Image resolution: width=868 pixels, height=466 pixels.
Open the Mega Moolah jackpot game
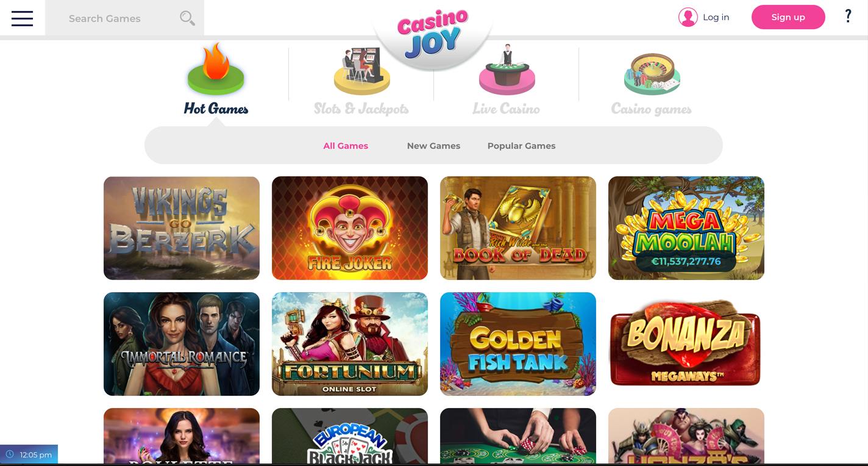coord(686,228)
